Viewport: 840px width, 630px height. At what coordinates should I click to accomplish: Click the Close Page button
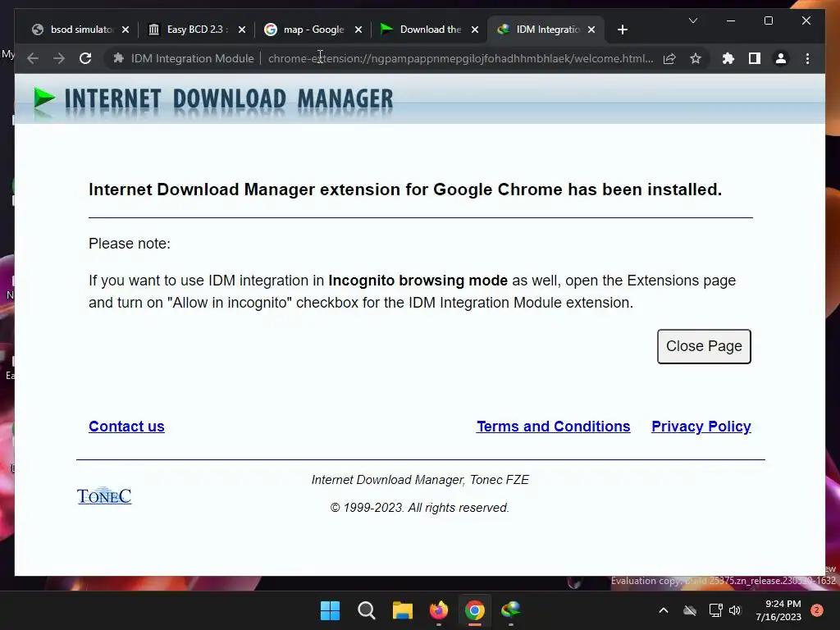click(704, 346)
